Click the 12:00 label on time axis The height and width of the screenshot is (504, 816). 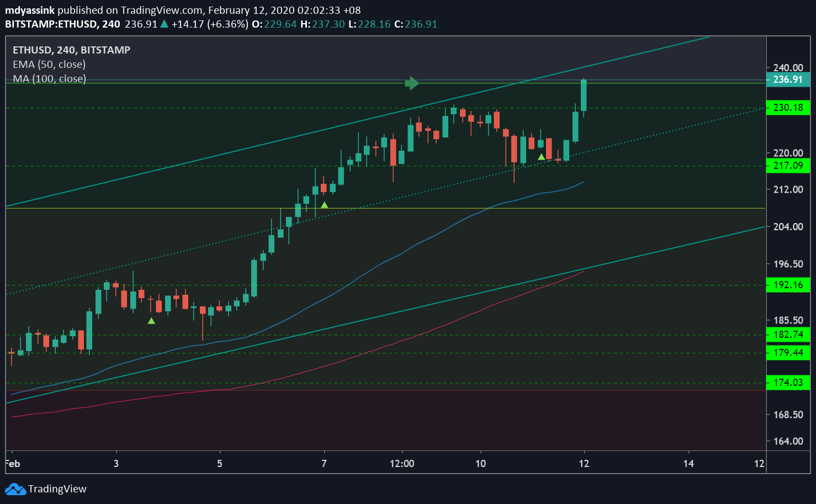tap(402, 464)
